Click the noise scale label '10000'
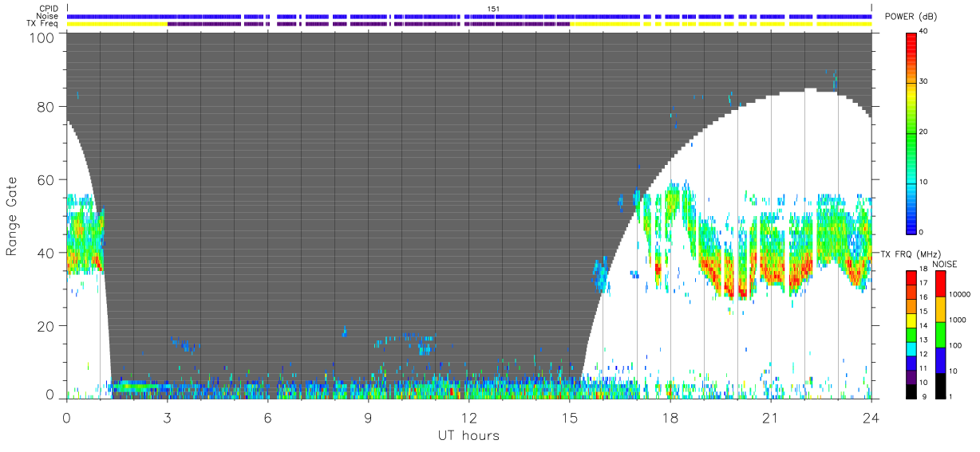980x452 pixels. tap(962, 294)
